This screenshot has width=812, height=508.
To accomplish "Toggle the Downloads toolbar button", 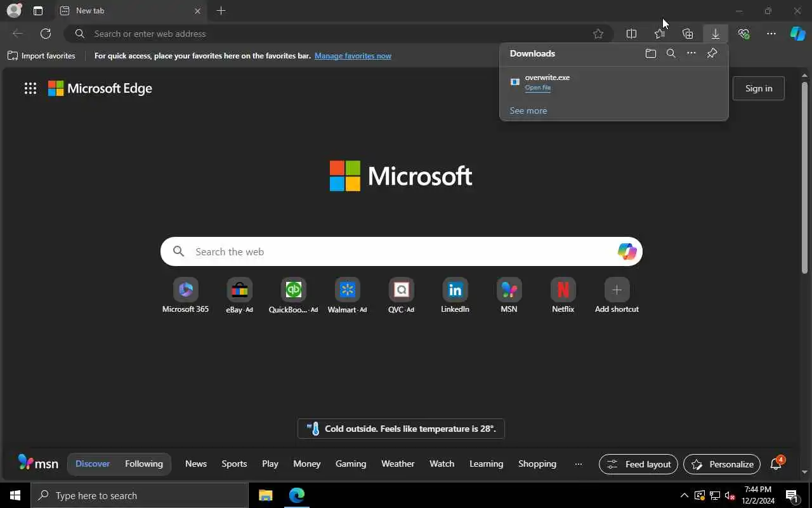I will click(716, 34).
